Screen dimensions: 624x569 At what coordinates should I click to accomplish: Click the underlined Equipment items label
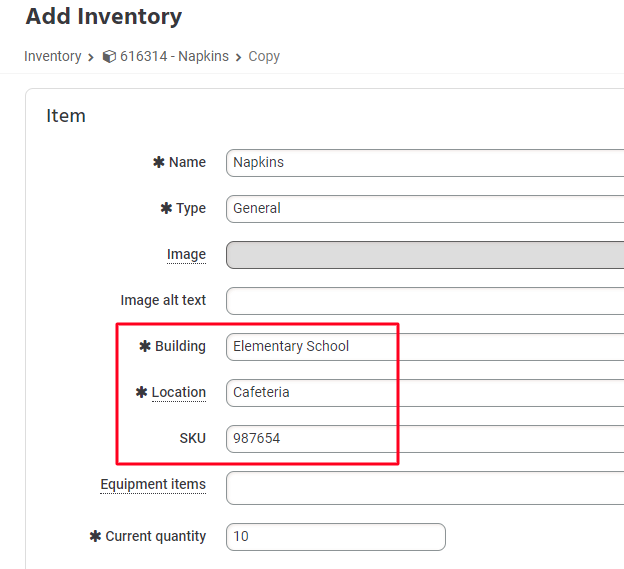click(x=153, y=485)
